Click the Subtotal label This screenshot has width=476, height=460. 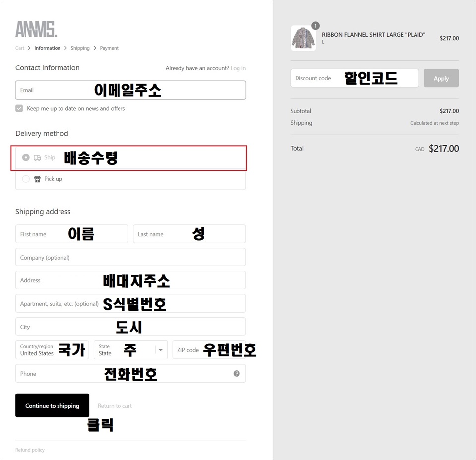tap(300, 111)
